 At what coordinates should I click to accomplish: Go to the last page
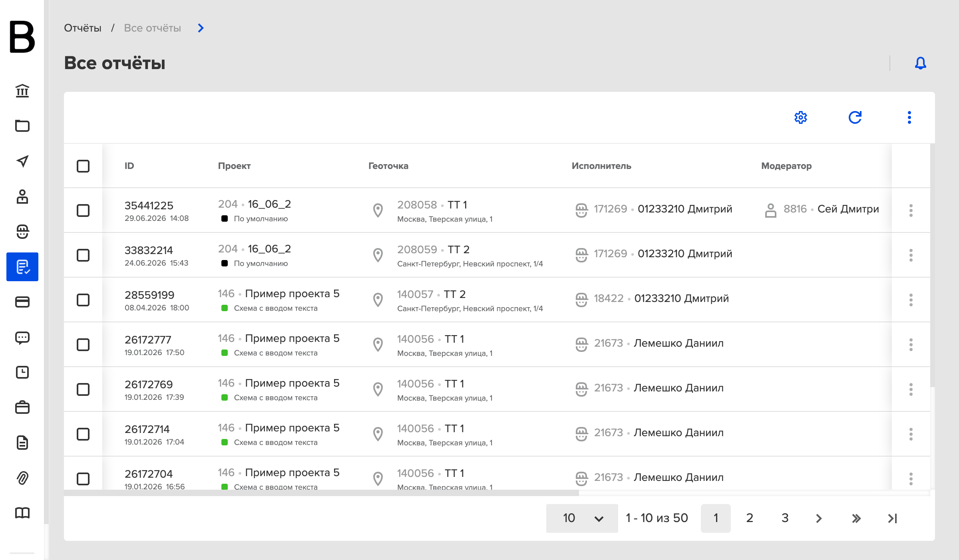coord(893,518)
